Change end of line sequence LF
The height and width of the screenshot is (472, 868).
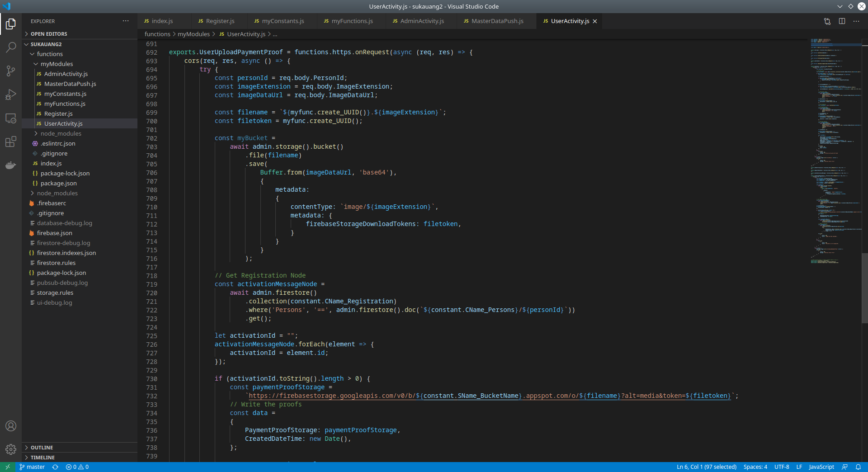coord(799,467)
